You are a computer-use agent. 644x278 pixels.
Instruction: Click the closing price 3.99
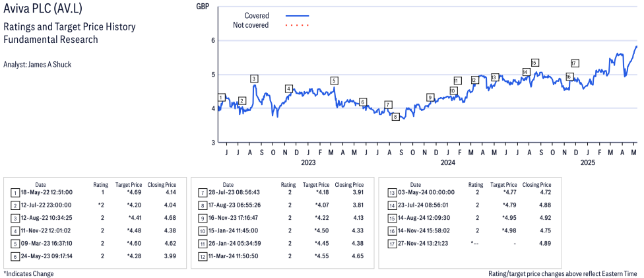click(x=170, y=256)
